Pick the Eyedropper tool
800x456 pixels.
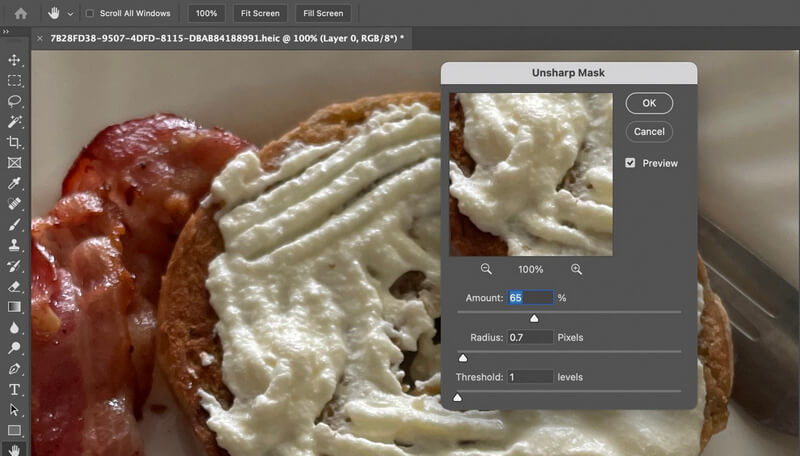14,183
